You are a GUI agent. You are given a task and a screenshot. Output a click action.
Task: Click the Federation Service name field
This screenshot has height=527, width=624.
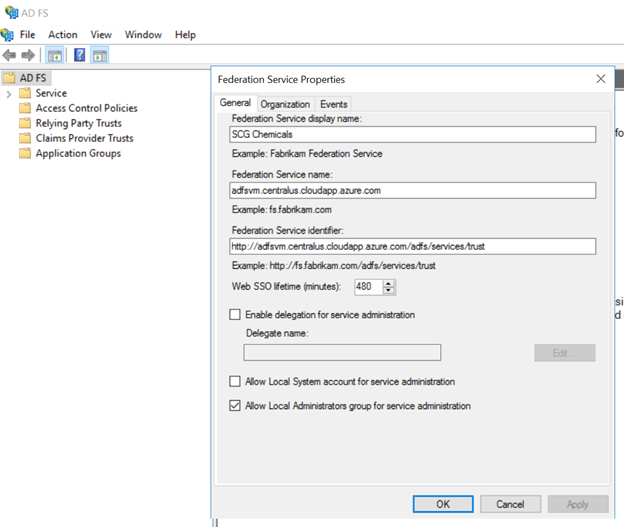413,191
